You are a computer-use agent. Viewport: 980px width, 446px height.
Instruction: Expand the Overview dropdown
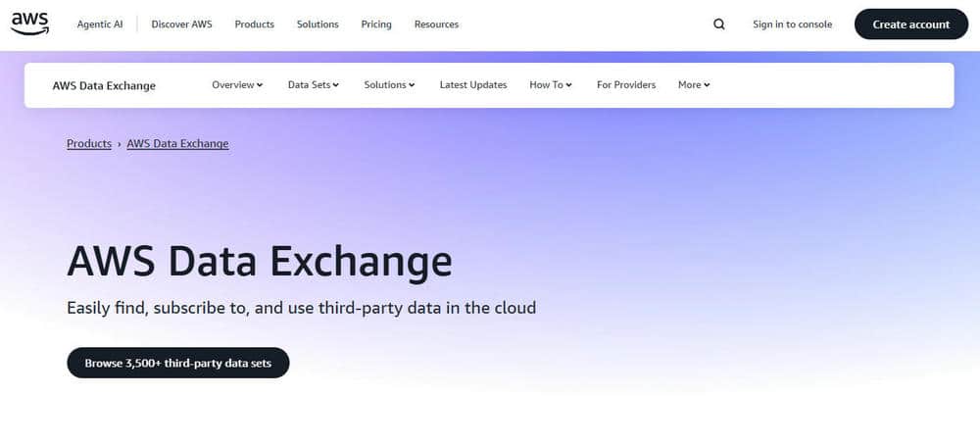tap(237, 85)
